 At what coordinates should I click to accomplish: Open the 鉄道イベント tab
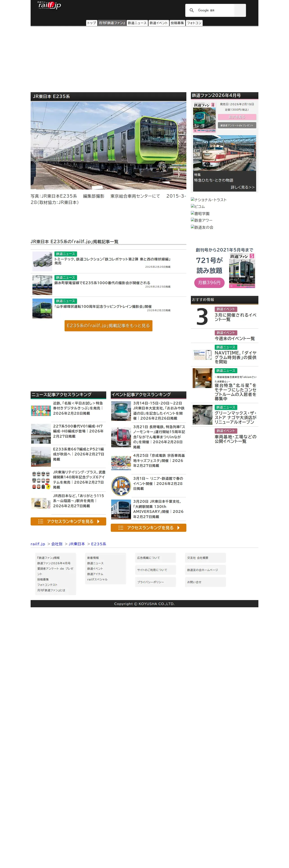tap(158, 23)
